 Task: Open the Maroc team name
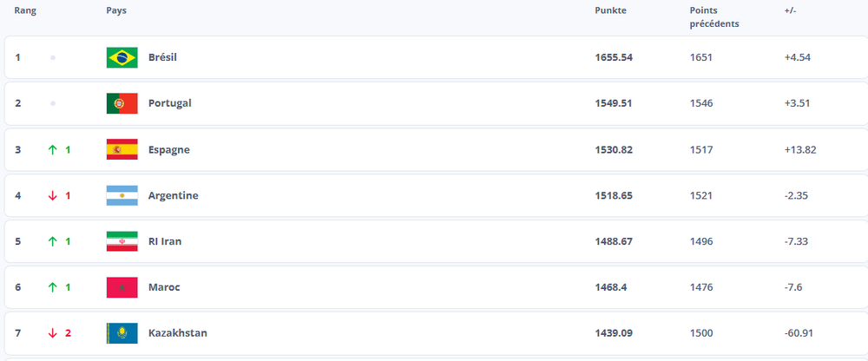(x=164, y=287)
